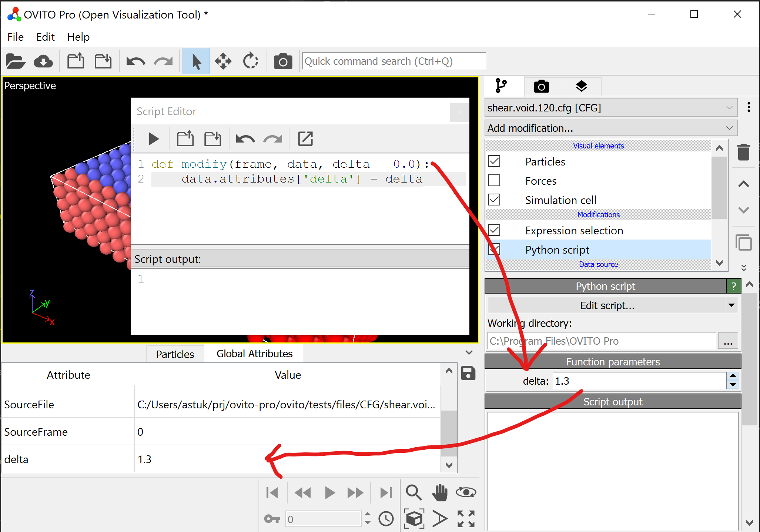Delete the selected modifier with the trash icon
Viewport: 760px width, 532px height.
(x=744, y=152)
